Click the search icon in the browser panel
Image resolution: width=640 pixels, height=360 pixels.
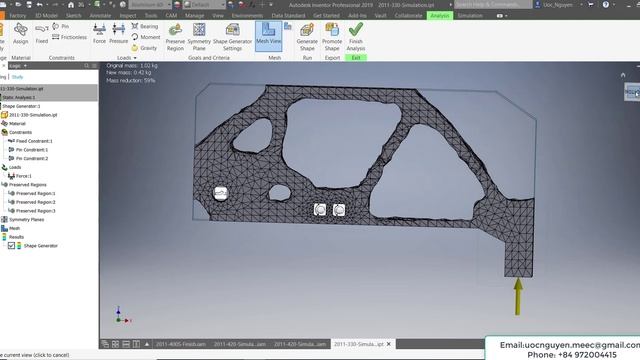pos(87,66)
